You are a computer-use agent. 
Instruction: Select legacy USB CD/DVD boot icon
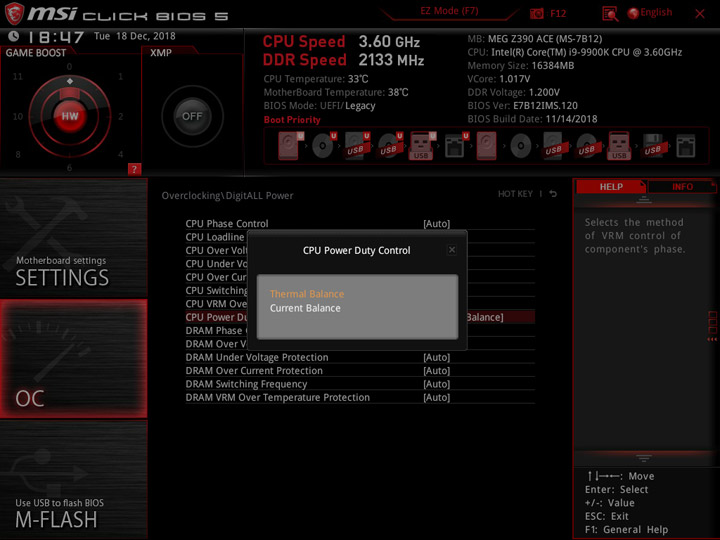[587, 146]
